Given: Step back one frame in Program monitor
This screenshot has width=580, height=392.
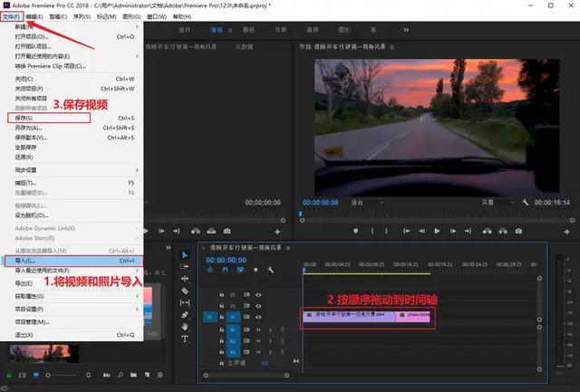Looking at the screenshot, I should [x=421, y=231].
